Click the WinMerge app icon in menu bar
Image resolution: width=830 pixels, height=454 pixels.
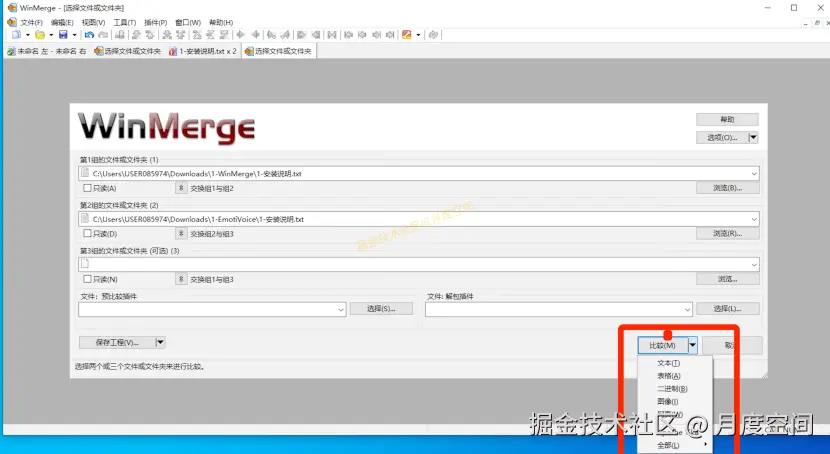[x=12, y=22]
